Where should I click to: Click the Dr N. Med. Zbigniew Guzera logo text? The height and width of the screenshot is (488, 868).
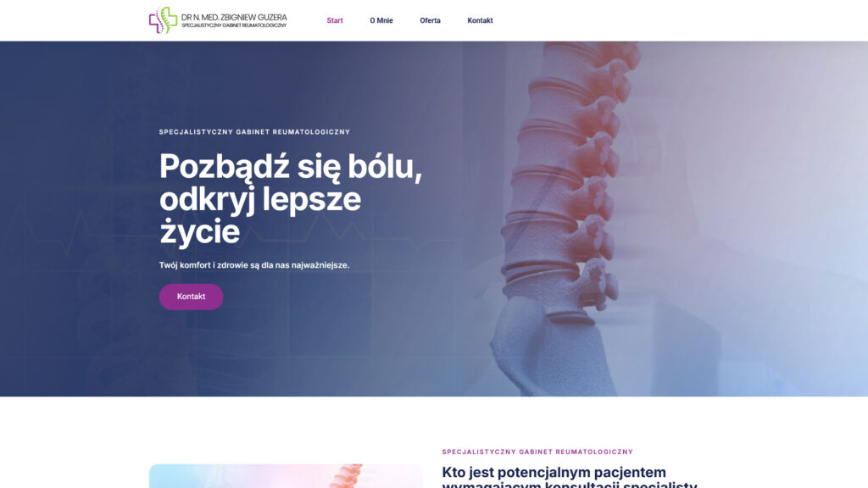[x=234, y=17]
